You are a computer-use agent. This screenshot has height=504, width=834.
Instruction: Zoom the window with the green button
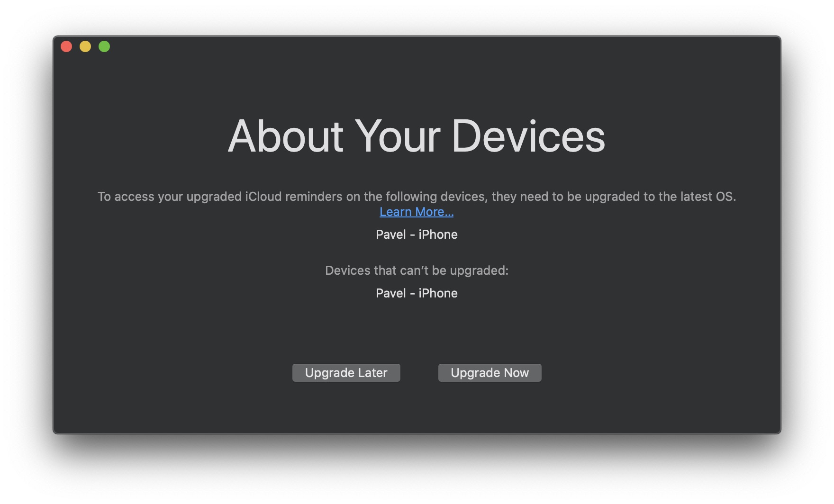click(x=104, y=46)
